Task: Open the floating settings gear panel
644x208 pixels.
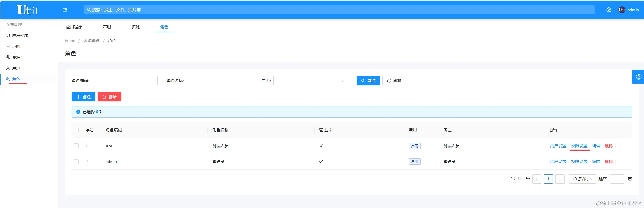Action: click(639, 77)
